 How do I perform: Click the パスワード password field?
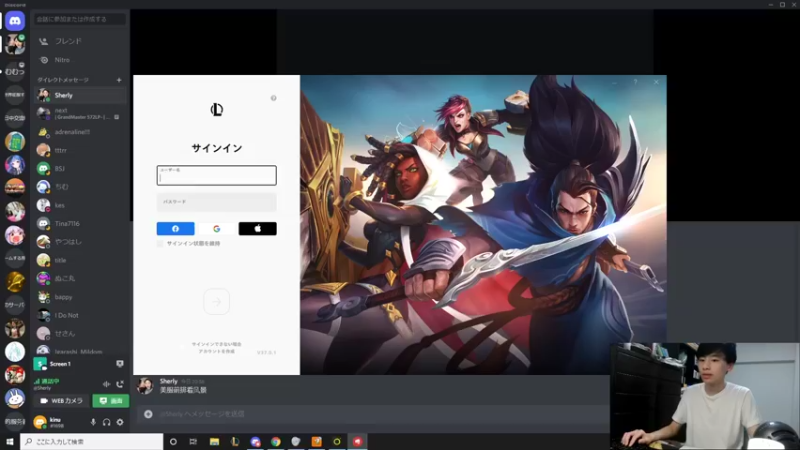pos(216,202)
